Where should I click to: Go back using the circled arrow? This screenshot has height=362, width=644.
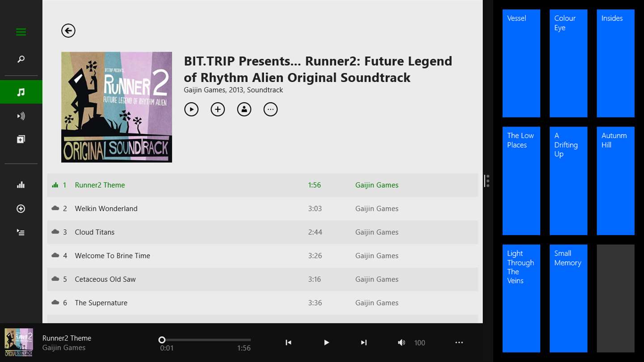(68, 31)
